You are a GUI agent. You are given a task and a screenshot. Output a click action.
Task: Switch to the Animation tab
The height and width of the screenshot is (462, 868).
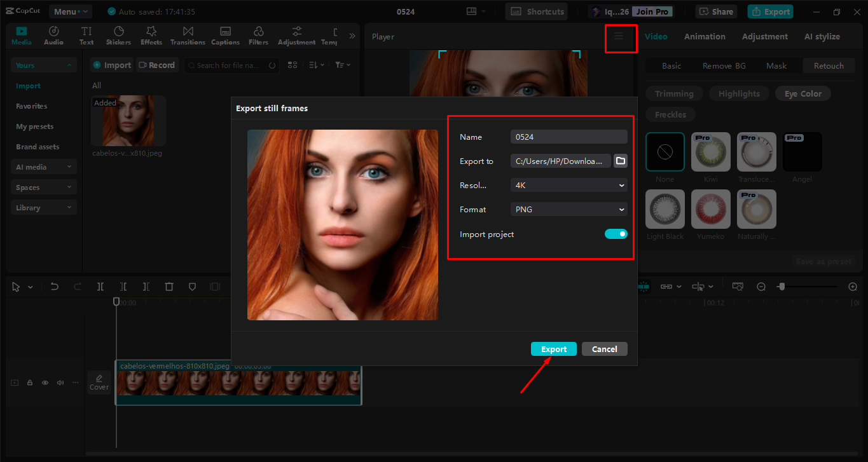coord(704,36)
